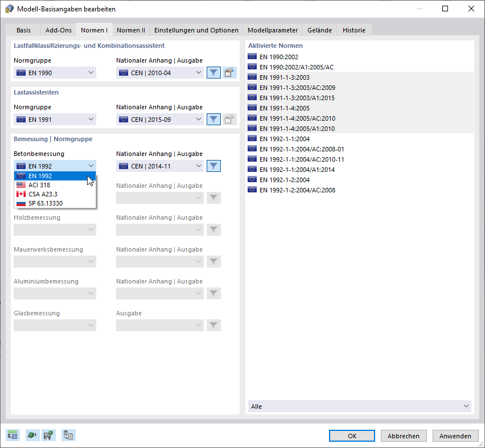Select EN 1991-1-3:2003/A1:2015 in the list
This screenshot has width=485, height=448.
coord(360,98)
